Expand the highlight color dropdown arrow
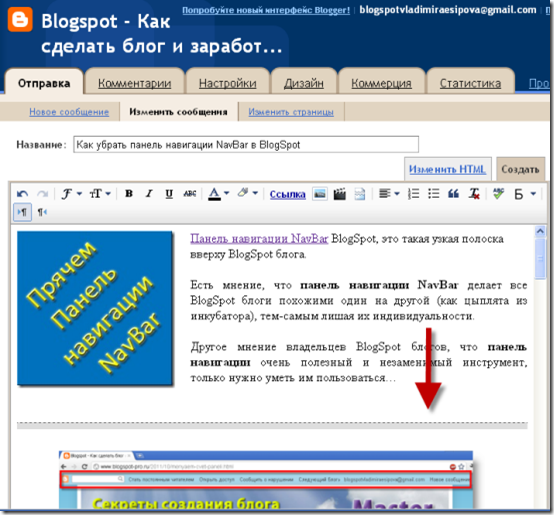 click(255, 193)
